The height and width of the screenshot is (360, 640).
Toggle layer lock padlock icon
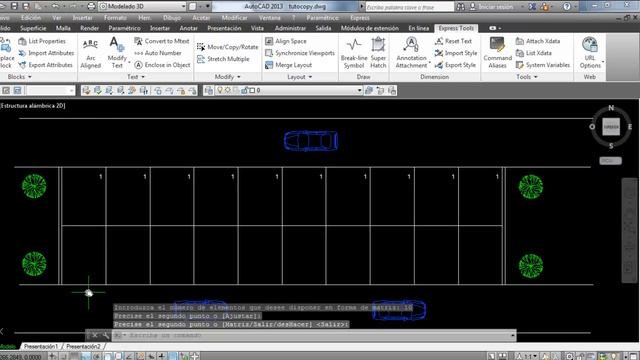pyautogui.click(x=244, y=90)
